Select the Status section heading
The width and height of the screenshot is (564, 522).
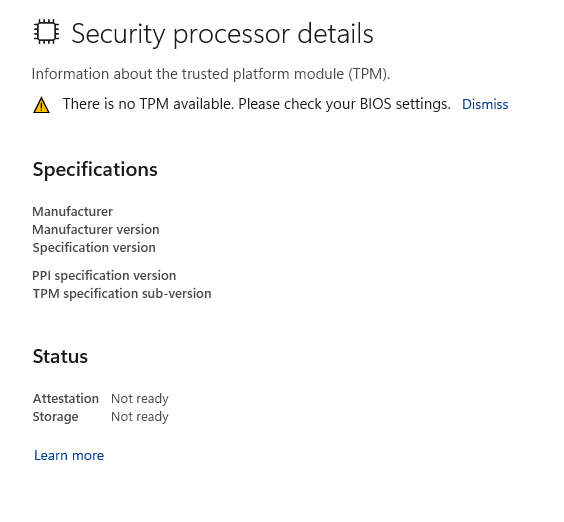[x=60, y=357]
